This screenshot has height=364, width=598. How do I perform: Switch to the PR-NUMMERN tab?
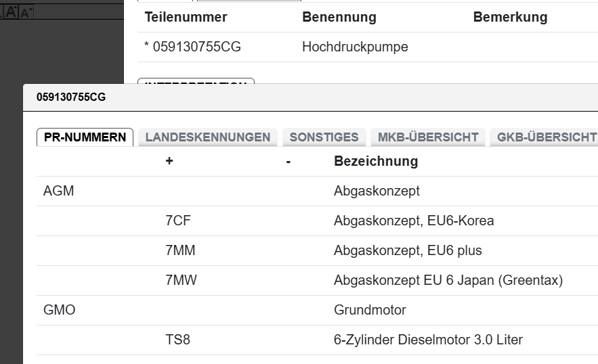pos(85,137)
